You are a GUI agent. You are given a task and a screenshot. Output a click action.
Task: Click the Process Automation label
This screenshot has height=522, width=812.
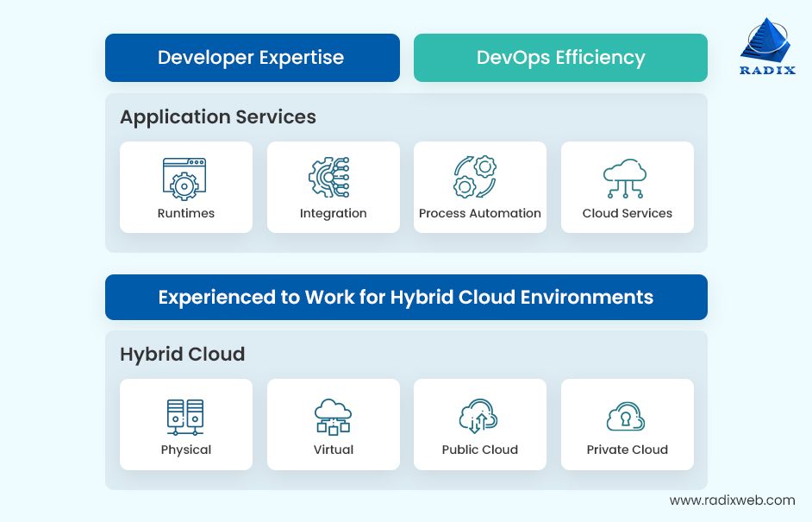(x=479, y=213)
